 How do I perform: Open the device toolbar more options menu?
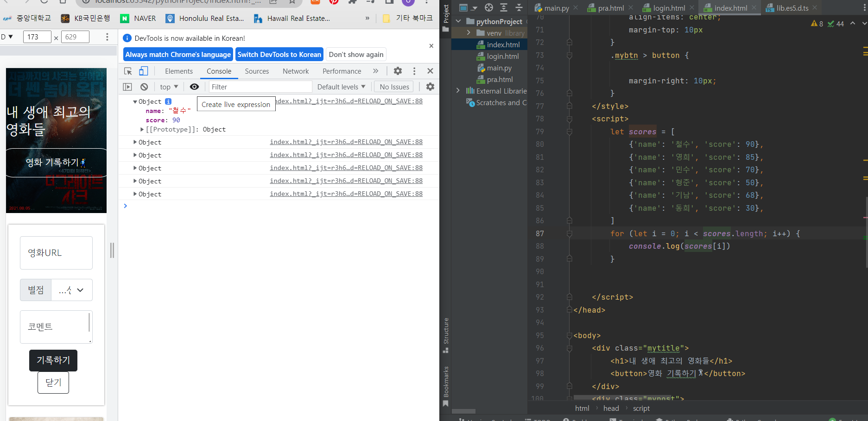107,37
